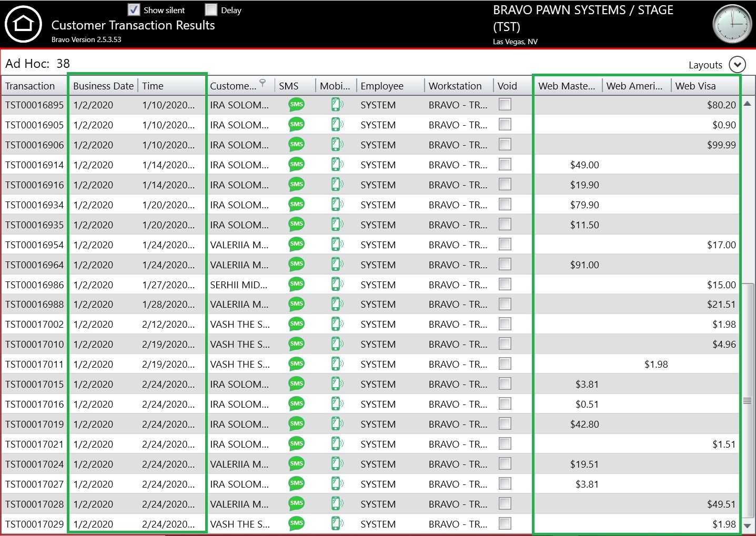Select transaction number TST00017019
The image size is (756, 536).
(34, 424)
